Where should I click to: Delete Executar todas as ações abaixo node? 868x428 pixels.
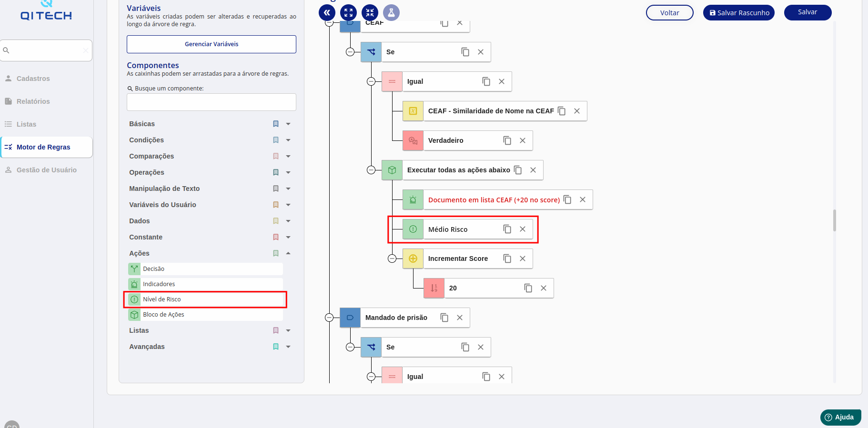(533, 170)
